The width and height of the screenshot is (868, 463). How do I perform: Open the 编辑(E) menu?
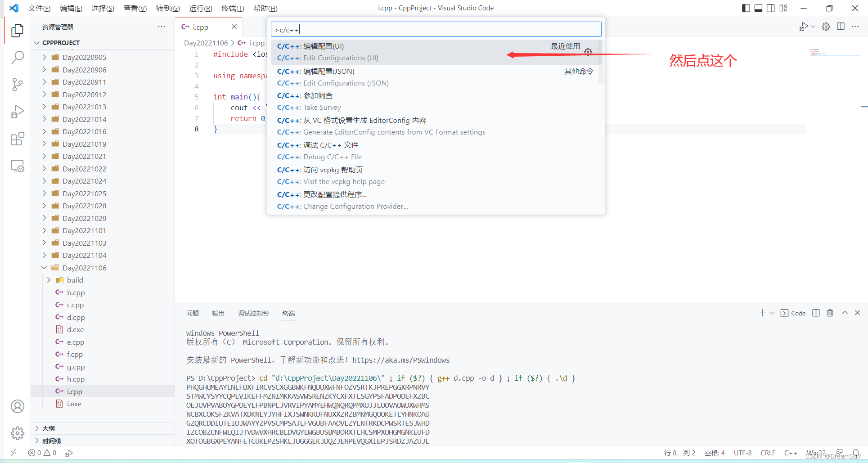tap(71, 8)
